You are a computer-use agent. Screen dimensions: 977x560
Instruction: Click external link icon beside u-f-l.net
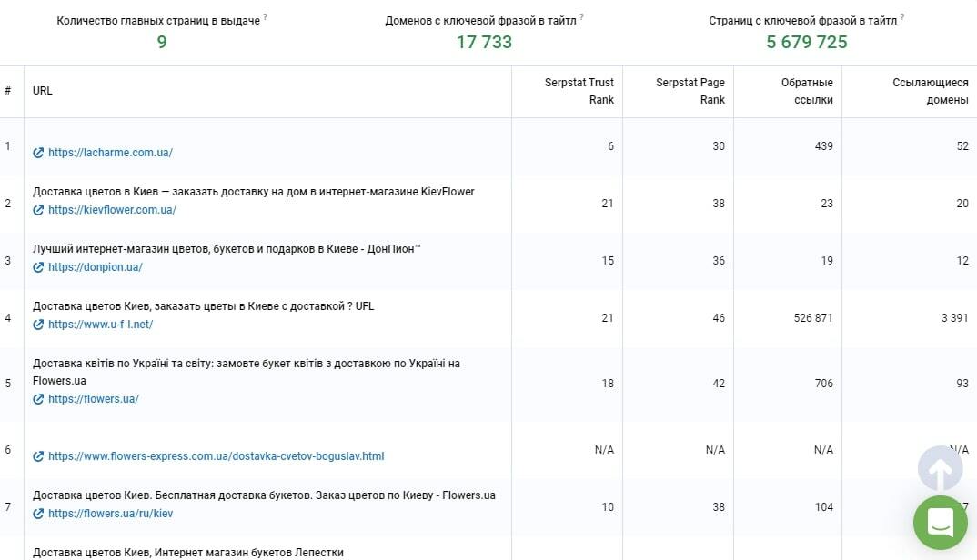coord(38,325)
